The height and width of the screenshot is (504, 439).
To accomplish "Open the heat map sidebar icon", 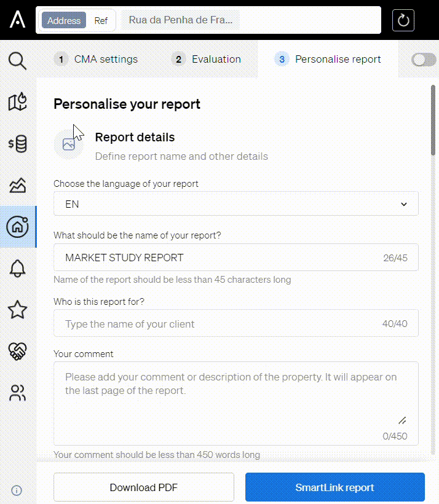I will point(17,102).
